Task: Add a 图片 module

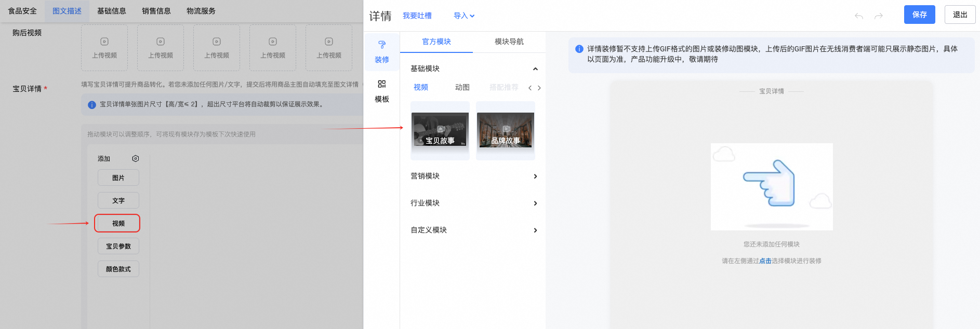Action: [x=118, y=177]
